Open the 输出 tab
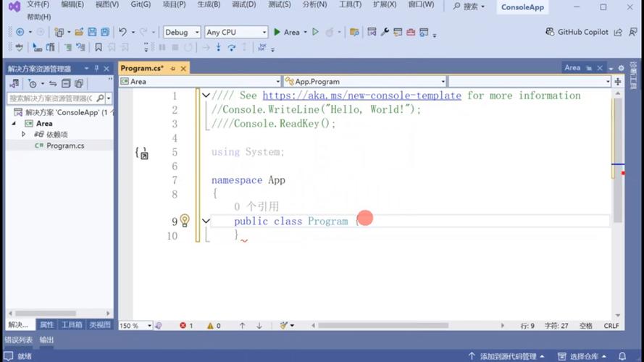The width and height of the screenshot is (644, 362). [x=47, y=340]
